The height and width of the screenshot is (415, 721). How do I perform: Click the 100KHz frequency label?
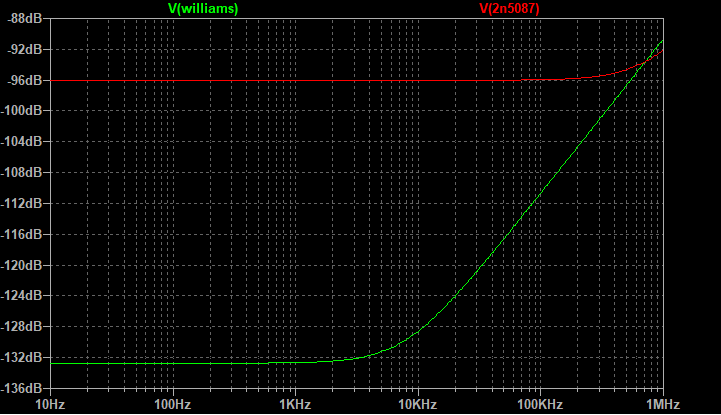(x=540, y=404)
